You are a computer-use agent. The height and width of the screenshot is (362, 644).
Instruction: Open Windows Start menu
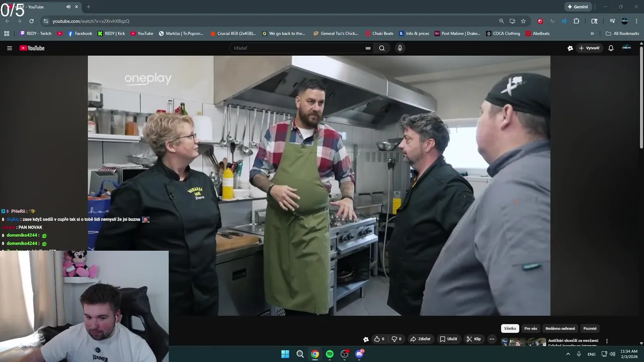(285, 354)
